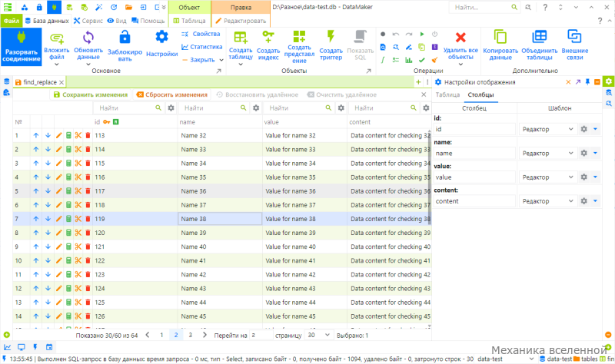The height and width of the screenshot is (364, 615).
Task: Click the Разорвать соединение plug button
Action: 22,47
